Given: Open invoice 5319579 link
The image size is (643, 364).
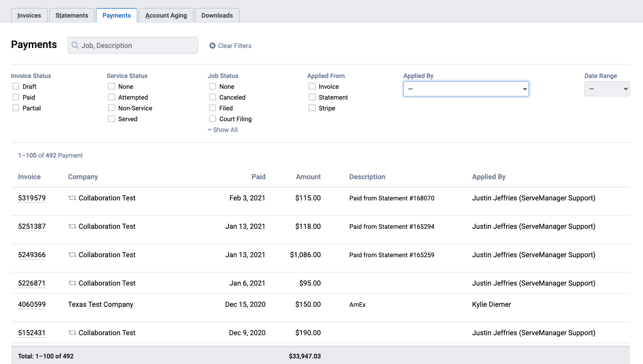Looking at the screenshot, I should click(x=32, y=198).
